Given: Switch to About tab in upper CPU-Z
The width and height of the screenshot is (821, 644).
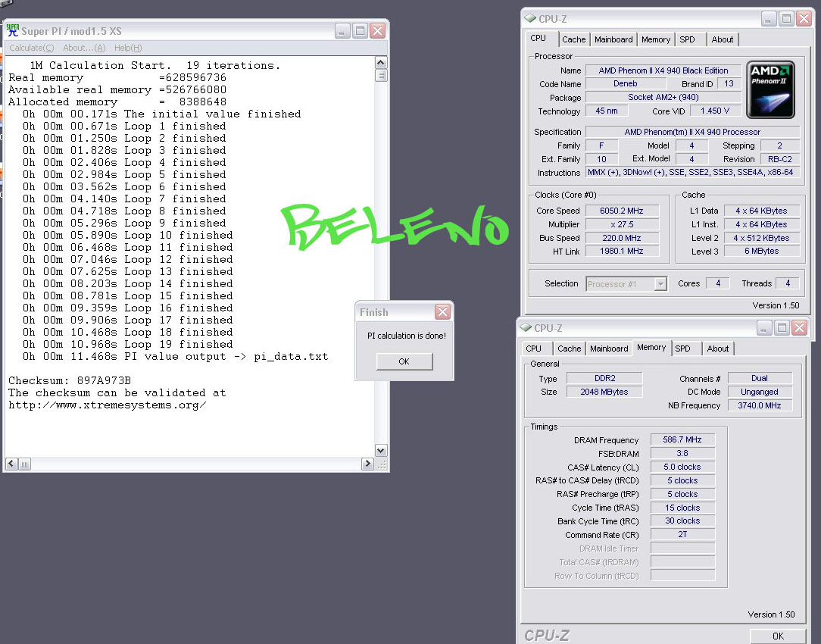Looking at the screenshot, I should tap(722, 39).
